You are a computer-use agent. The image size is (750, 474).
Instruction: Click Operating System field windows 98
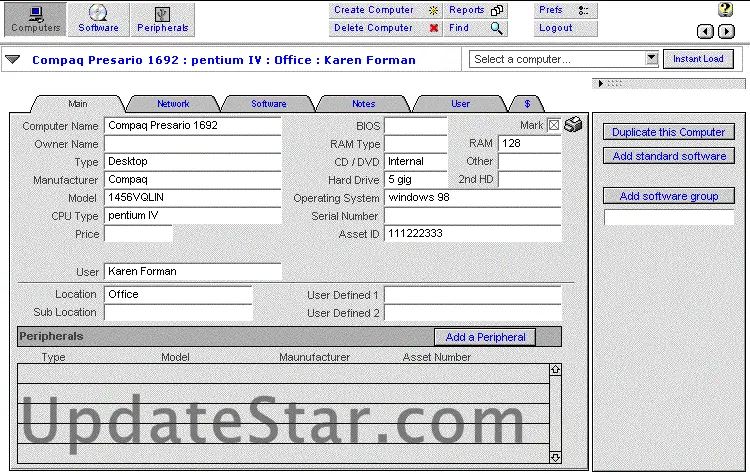(473, 198)
